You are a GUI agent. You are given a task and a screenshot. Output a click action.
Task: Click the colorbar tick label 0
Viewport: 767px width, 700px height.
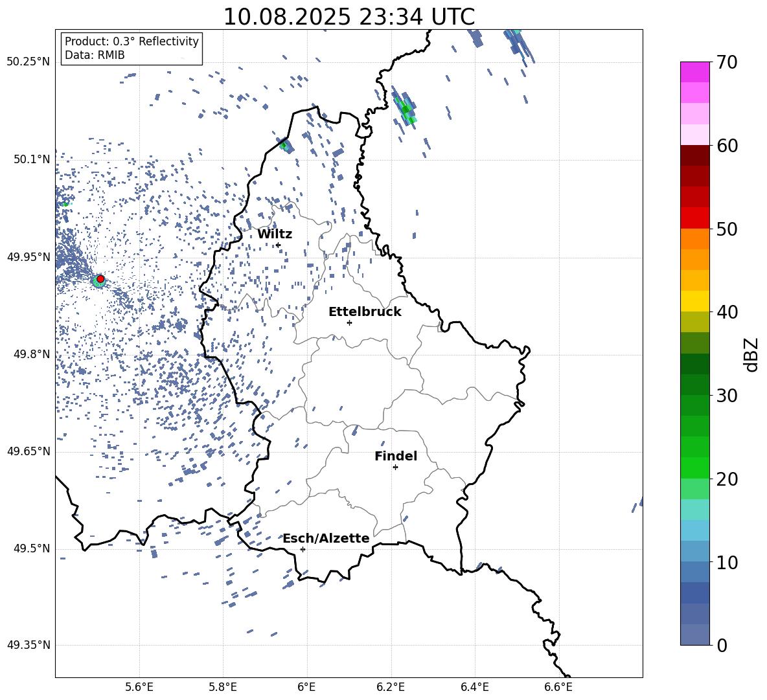(722, 645)
